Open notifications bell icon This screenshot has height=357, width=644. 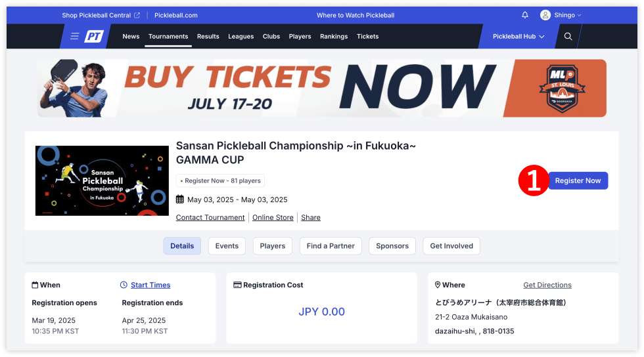click(525, 15)
